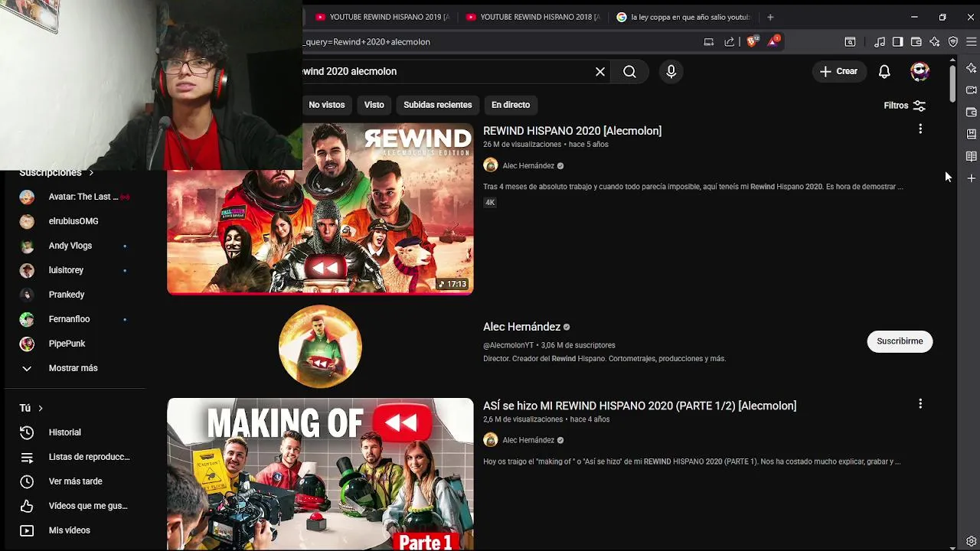Click the page's vertical scrollbar thumb

point(952,83)
